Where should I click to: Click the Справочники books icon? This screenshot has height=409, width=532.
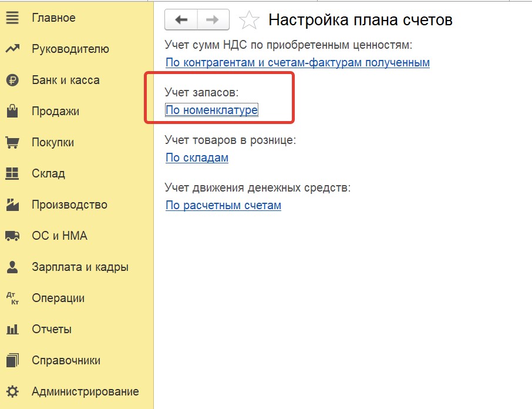click(12, 360)
